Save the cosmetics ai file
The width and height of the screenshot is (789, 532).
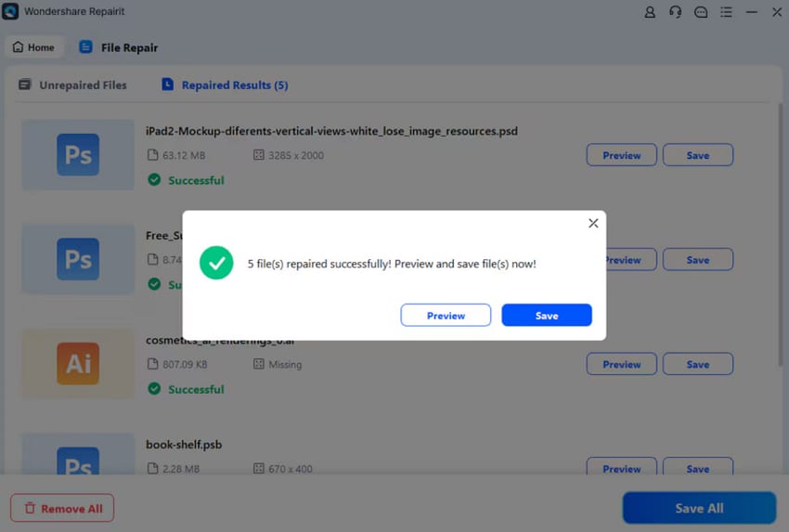(x=697, y=364)
